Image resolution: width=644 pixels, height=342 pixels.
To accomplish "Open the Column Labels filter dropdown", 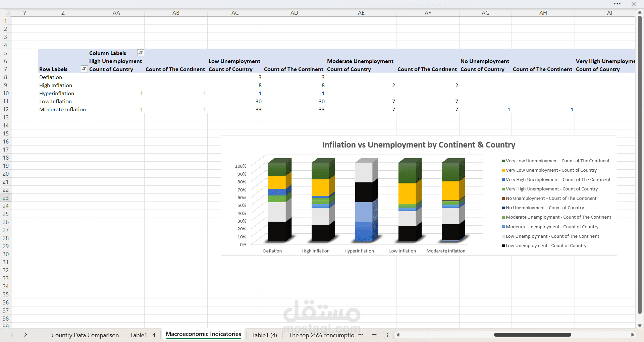I will 141,53.
